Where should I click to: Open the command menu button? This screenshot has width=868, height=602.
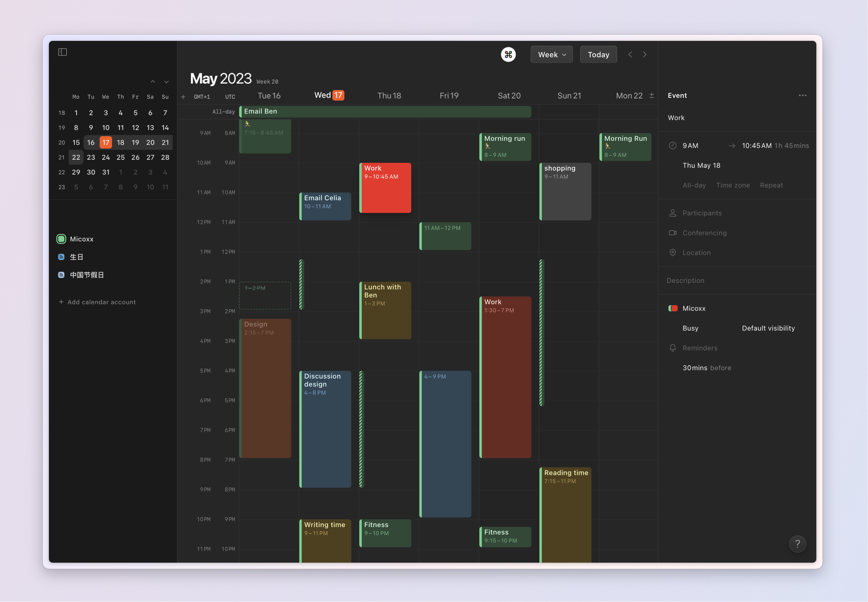click(x=508, y=55)
